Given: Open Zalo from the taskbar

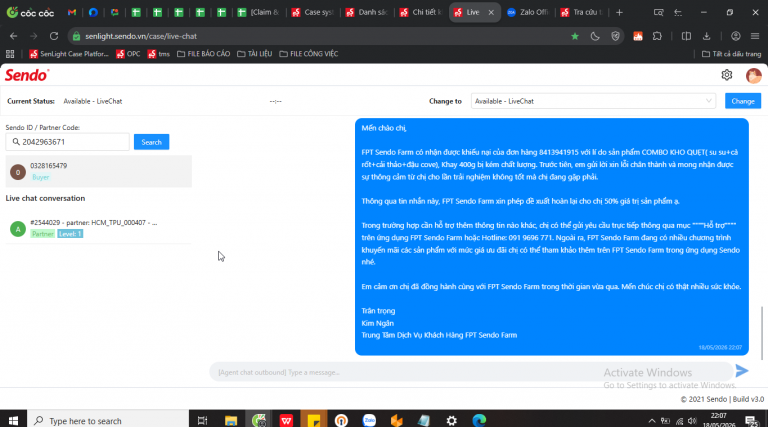Looking at the screenshot, I should click(x=369, y=420).
